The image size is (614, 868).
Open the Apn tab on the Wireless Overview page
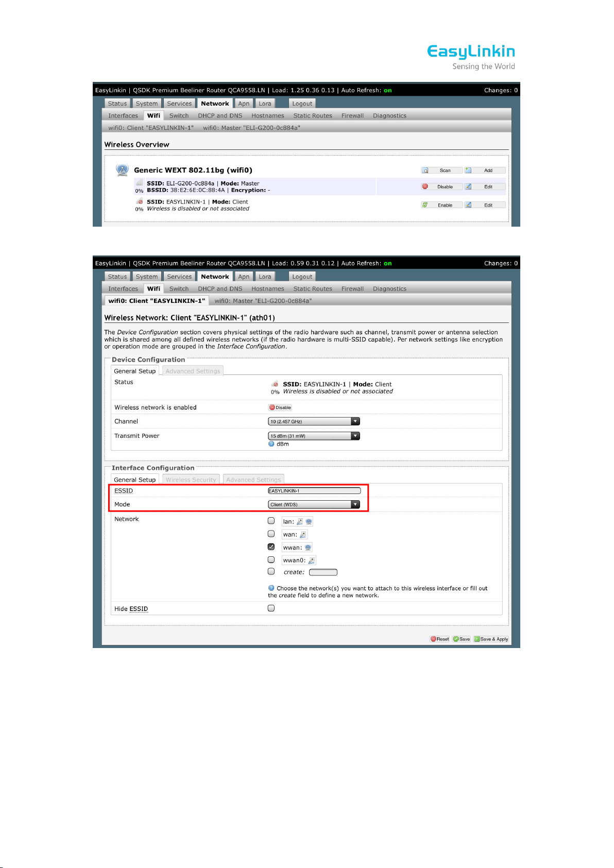[244, 104]
